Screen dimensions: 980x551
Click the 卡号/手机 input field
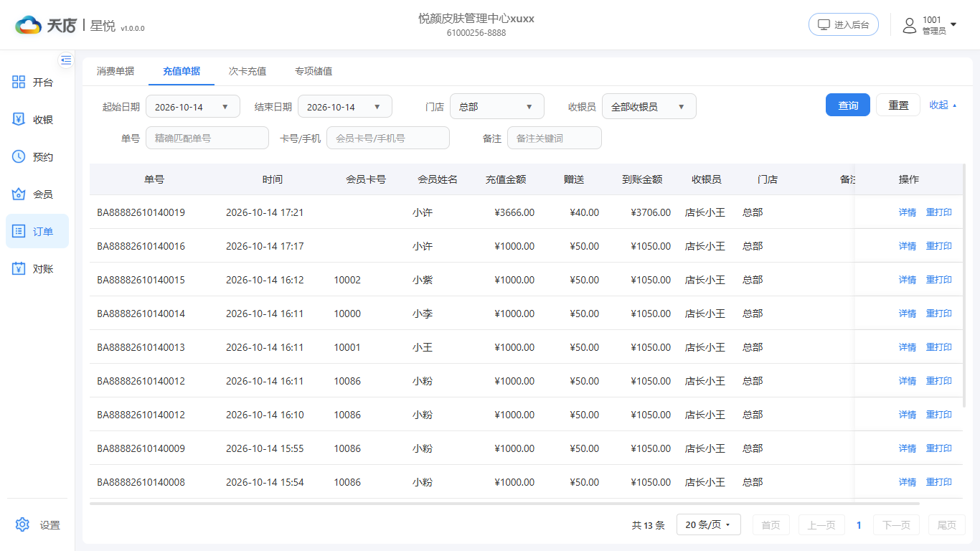(x=388, y=138)
